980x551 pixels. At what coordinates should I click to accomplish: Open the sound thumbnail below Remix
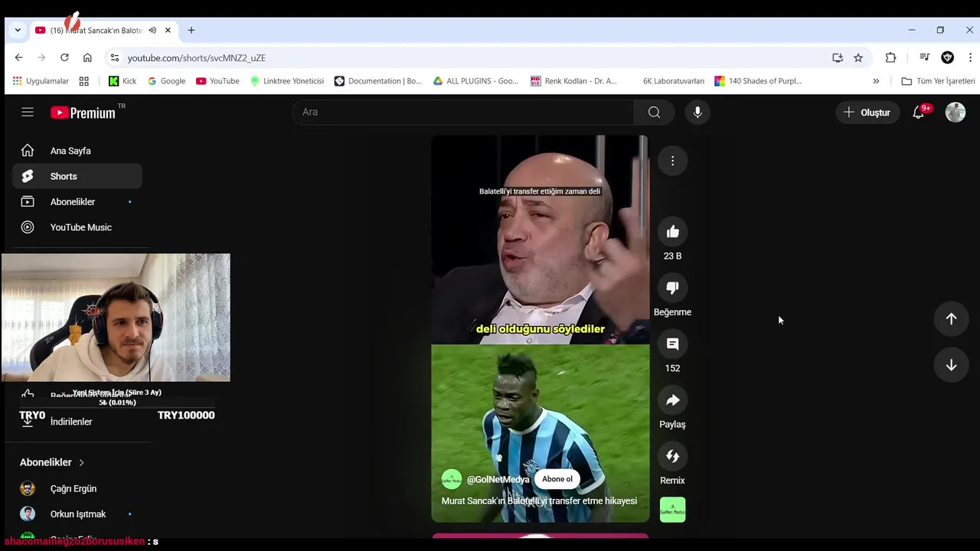click(672, 510)
